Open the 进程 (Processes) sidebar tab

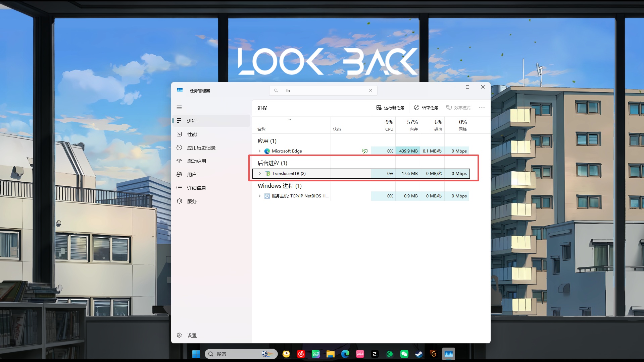pos(212,121)
